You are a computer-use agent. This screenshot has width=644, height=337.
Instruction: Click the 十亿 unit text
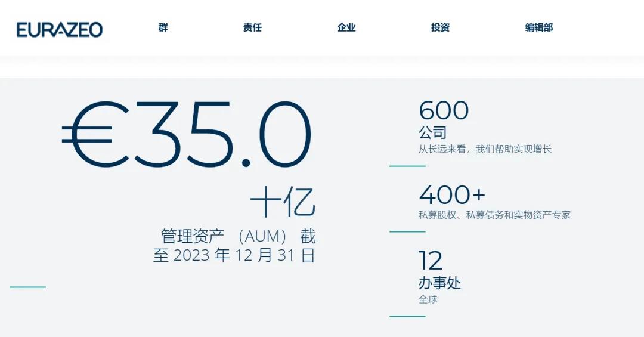pyautogui.click(x=283, y=202)
